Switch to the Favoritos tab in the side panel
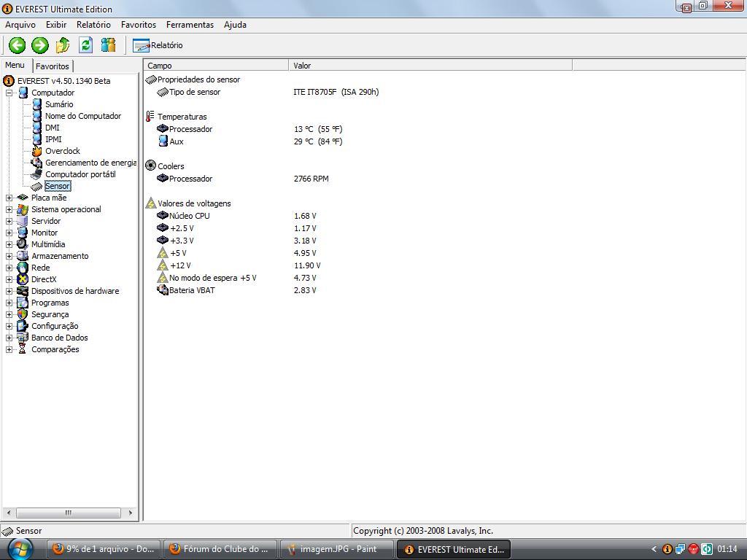Viewport: 747px width, 560px height. (x=53, y=66)
